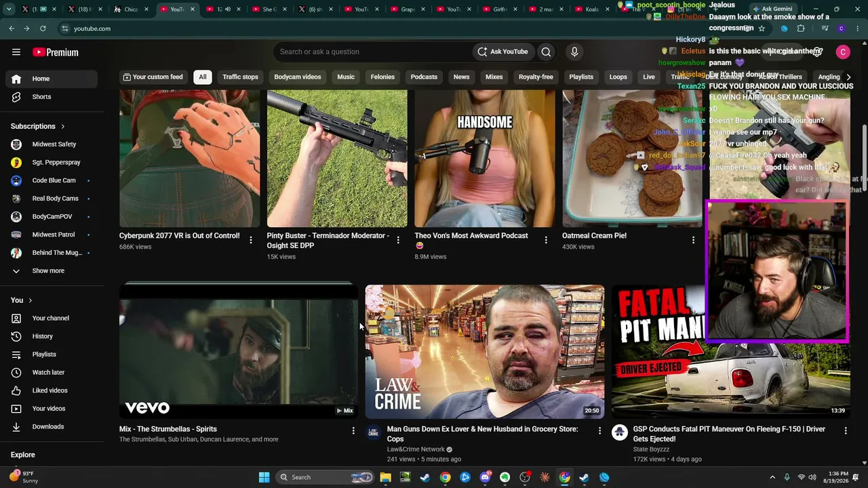Open Liked videos in the sidebar

coord(52,390)
